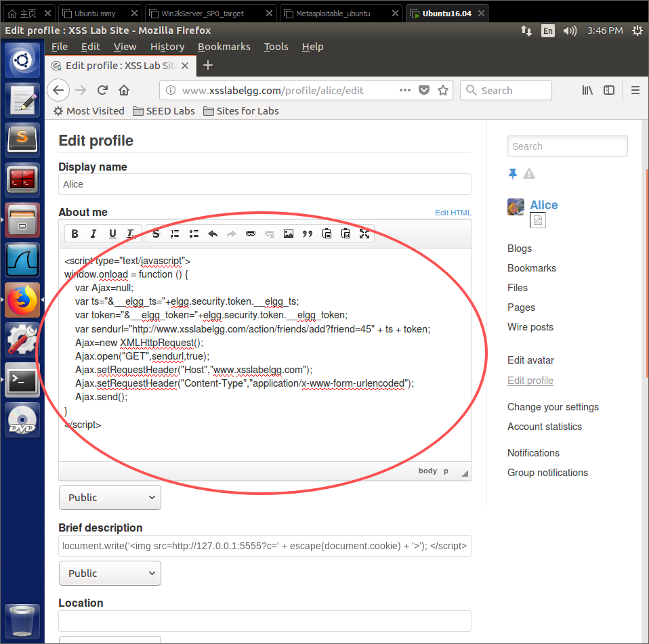Viewport: 649px width, 644px height.
Task: Open the Sites for Labs bookmarks folder
Action: [x=241, y=111]
